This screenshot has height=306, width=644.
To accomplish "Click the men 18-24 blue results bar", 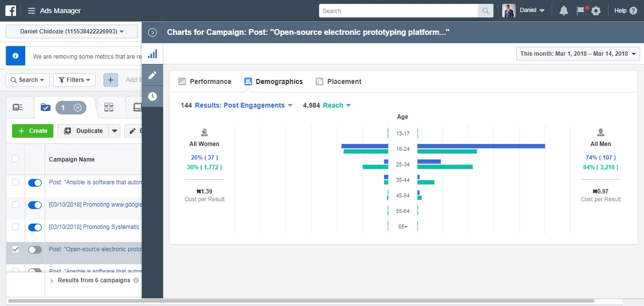I will (481, 146).
